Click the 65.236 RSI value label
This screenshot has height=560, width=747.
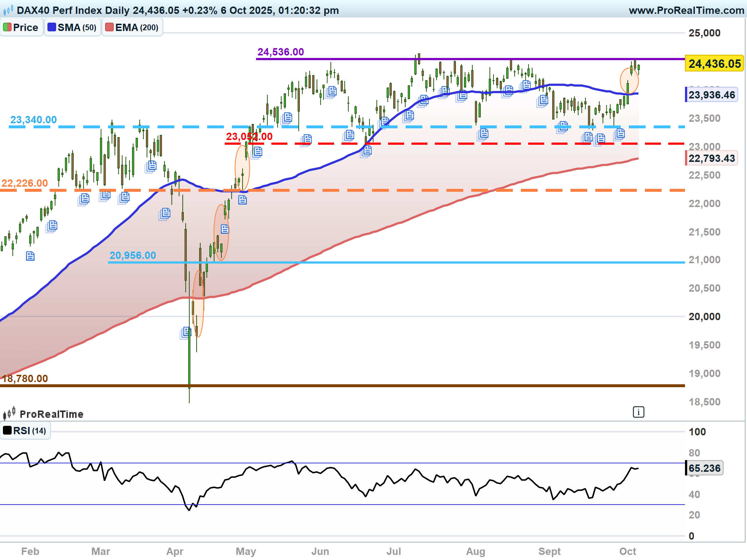[704, 468]
